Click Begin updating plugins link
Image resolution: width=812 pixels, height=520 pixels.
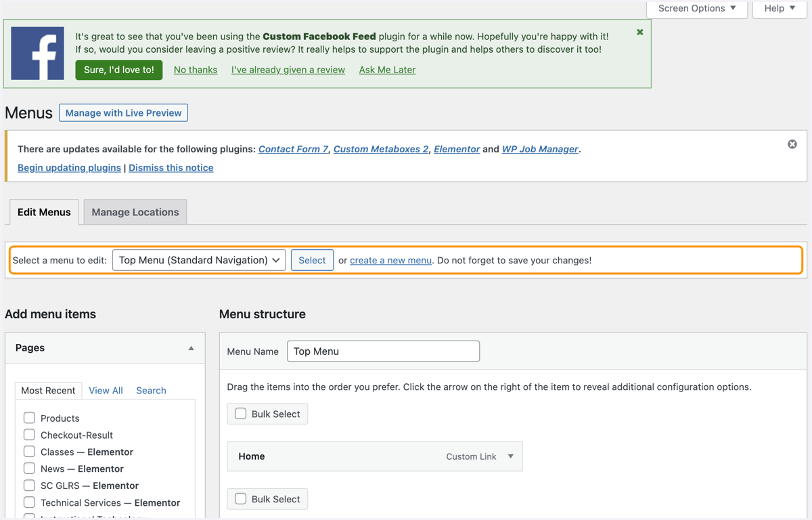69,168
